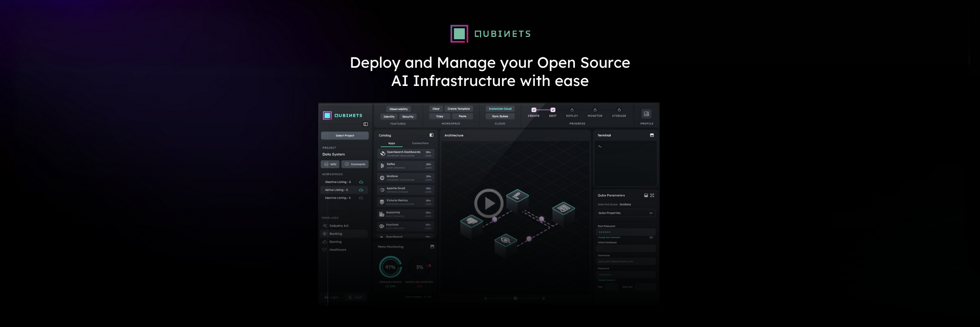Select Inactive Listing workspace above Active Listing
Image resolution: width=980 pixels, height=327 pixels.
344,182
